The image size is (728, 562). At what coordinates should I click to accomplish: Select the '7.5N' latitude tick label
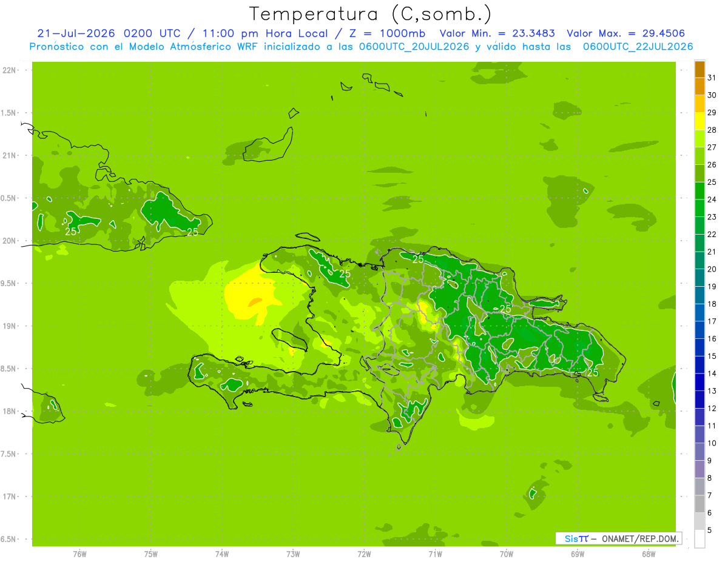click(9, 453)
